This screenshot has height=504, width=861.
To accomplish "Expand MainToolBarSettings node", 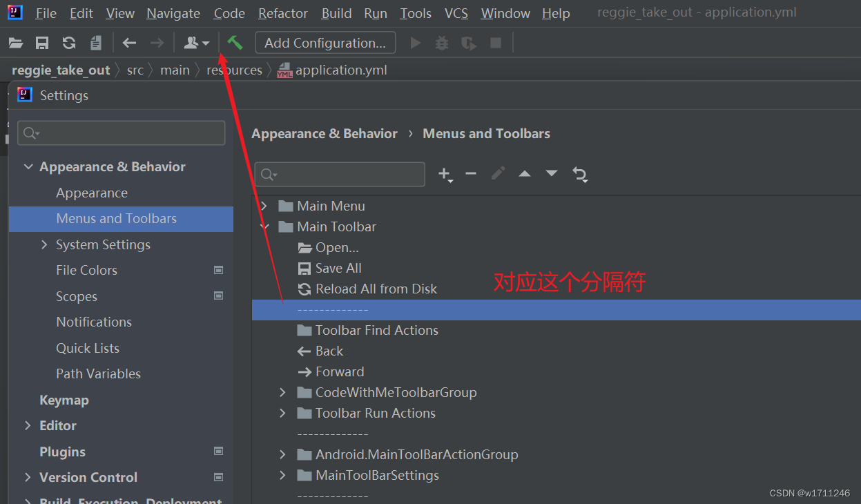I will pos(282,475).
